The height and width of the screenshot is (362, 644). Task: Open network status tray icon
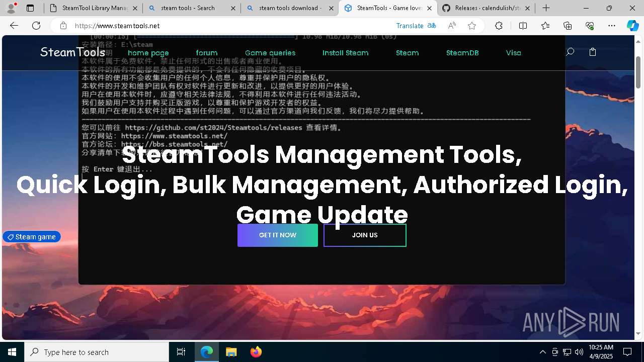(x=567, y=352)
